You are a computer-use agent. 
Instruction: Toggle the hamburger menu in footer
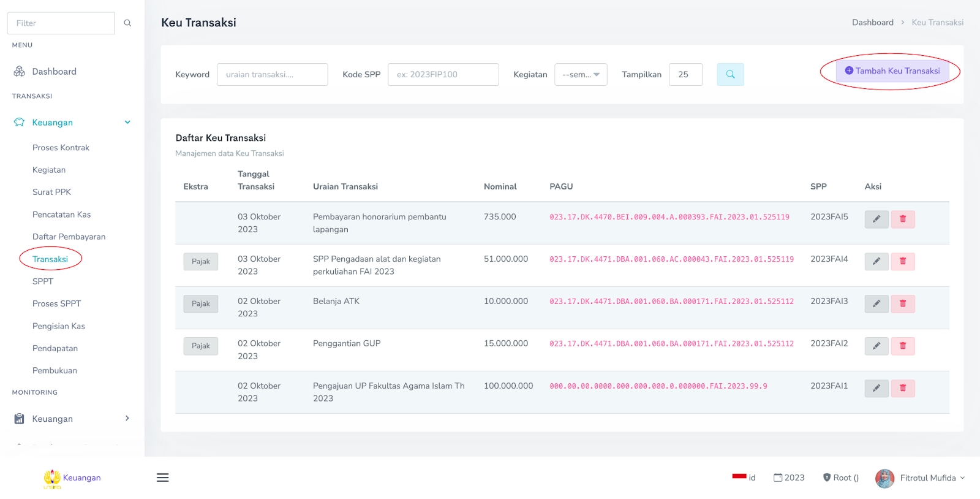tap(162, 478)
